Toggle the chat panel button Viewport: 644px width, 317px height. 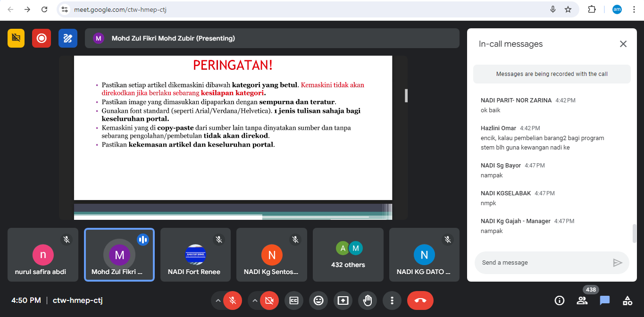point(605,300)
